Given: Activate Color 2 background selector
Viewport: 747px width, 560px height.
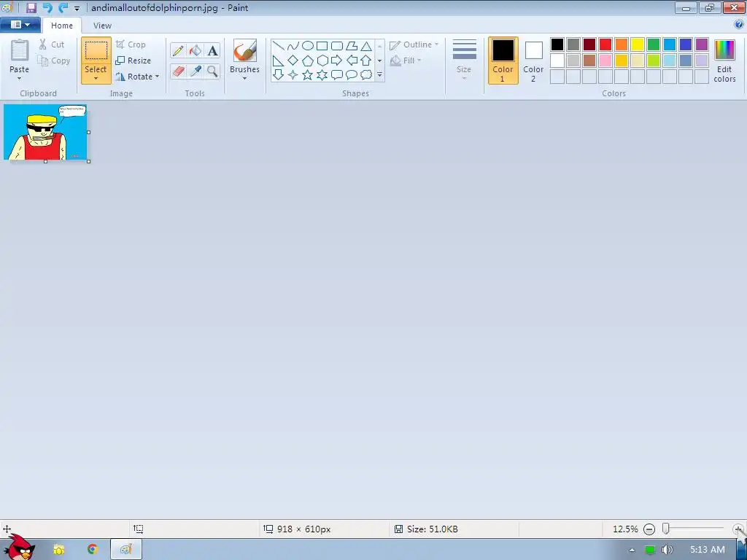Looking at the screenshot, I should (533, 61).
